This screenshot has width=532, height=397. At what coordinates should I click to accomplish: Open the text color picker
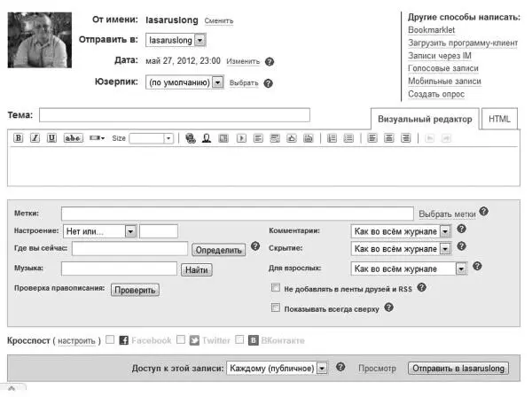click(x=98, y=138)
